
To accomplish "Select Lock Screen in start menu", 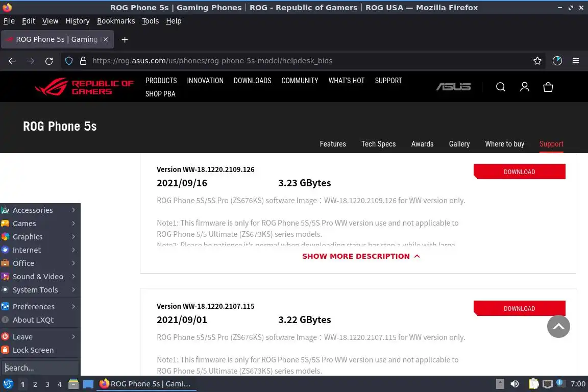I will [x=40, y=350].
